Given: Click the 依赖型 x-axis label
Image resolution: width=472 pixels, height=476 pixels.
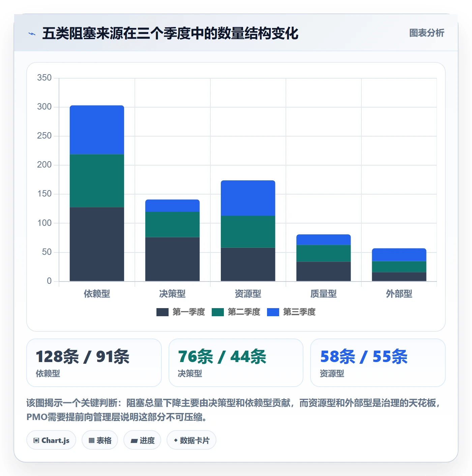Looking at the screenshot, I should tap(97, 294).
